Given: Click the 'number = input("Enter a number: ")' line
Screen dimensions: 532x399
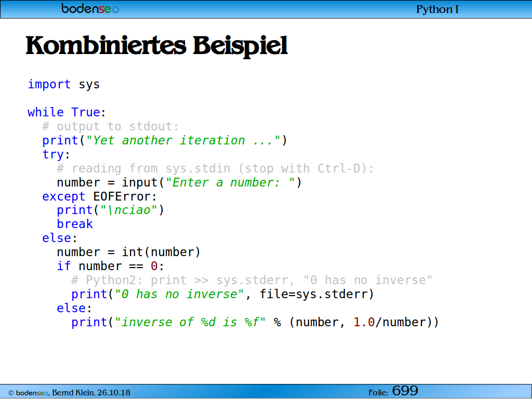Looking at the screenshot, I should 179,182.
